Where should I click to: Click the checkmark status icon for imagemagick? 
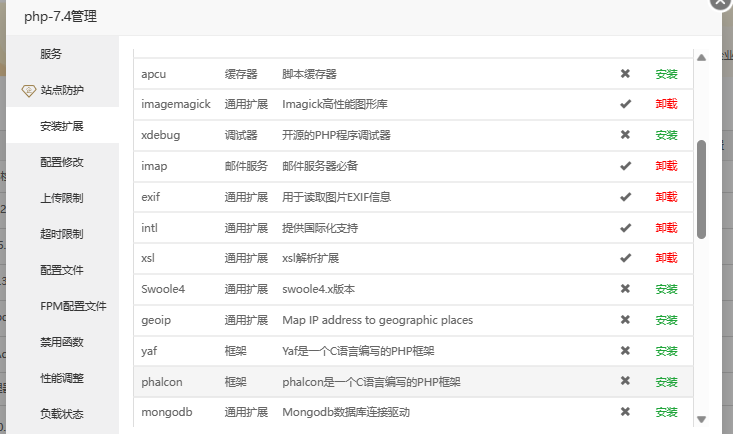(625, 104)
